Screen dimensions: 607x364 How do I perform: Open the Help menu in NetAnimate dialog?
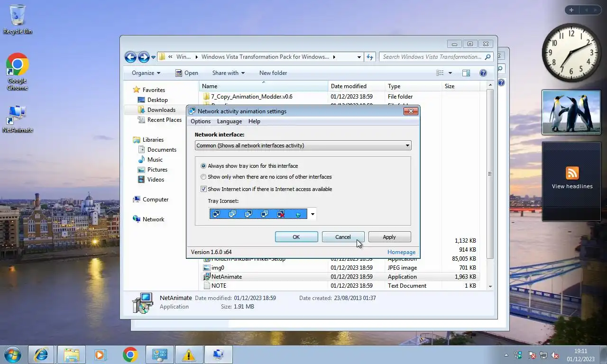[254, 121]
